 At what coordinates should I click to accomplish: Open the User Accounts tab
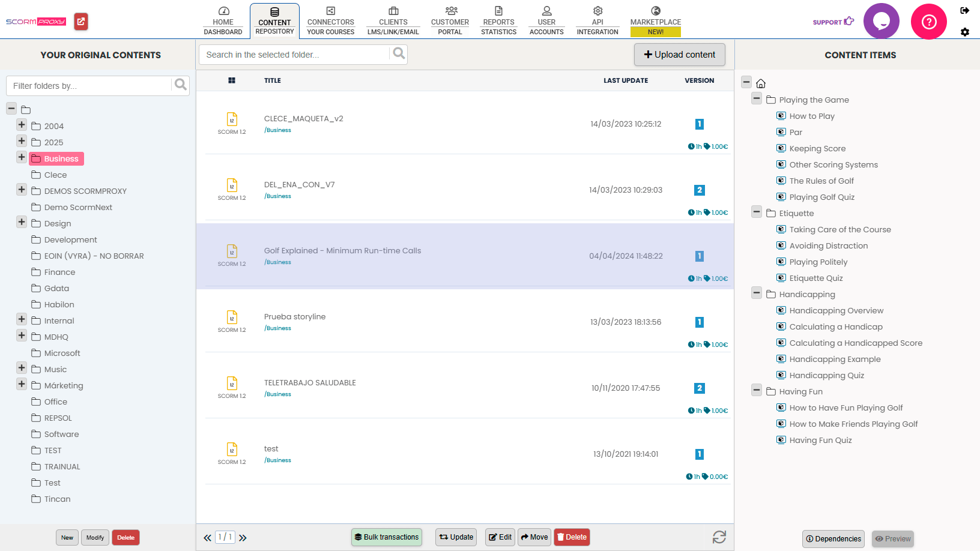[x=546, y=21]
